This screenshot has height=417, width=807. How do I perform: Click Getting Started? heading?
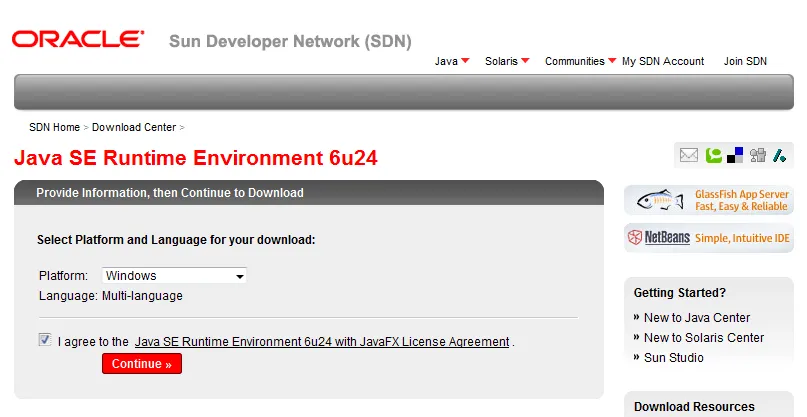pos(680,293)
